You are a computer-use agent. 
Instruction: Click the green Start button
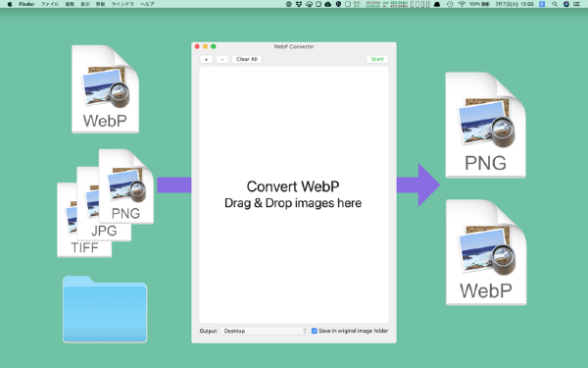[377, 59]
